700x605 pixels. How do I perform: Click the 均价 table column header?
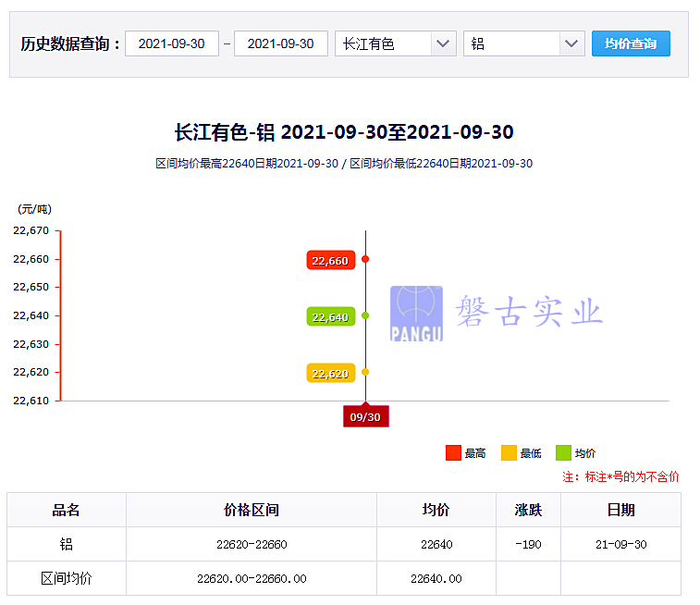(436, 510)
